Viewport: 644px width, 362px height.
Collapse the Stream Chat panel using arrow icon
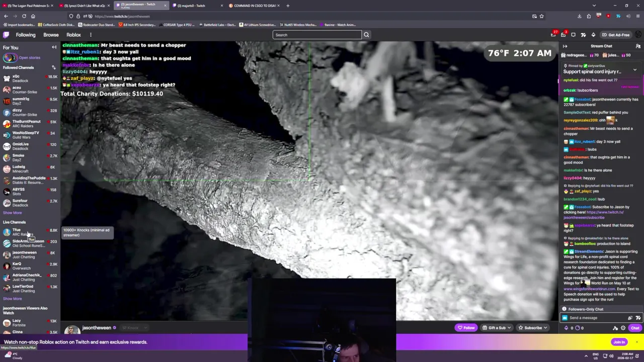[x=565, y=46]
